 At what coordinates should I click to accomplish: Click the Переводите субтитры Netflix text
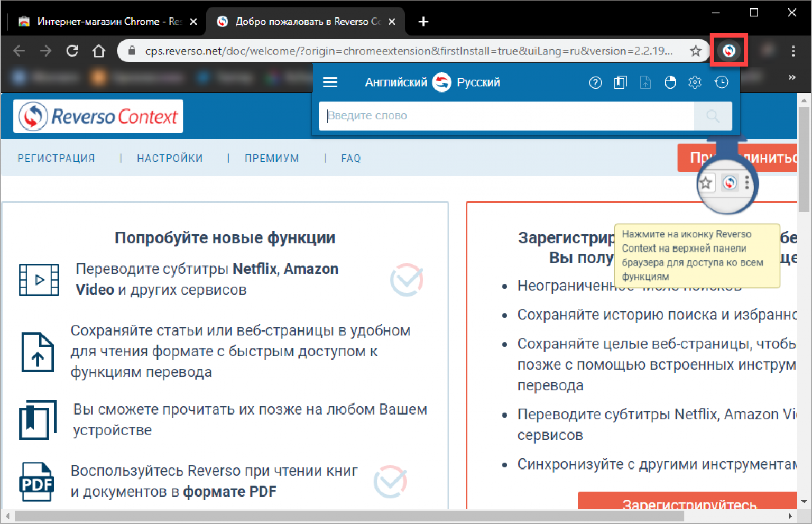tap(207, 279)
